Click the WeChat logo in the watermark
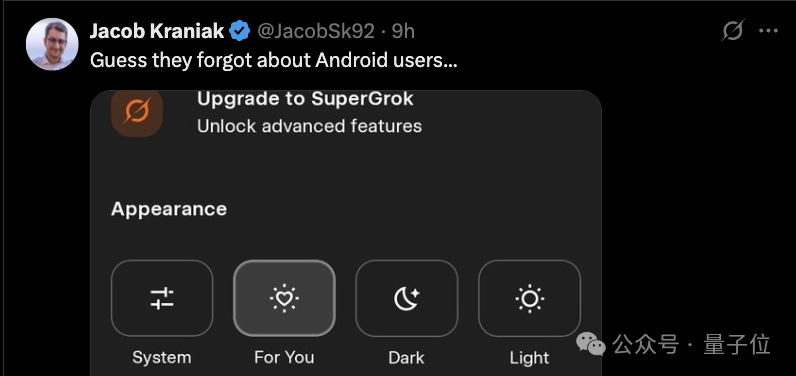Image resolution: width=796 pixels, height=376 pixels. click(590, 345)
